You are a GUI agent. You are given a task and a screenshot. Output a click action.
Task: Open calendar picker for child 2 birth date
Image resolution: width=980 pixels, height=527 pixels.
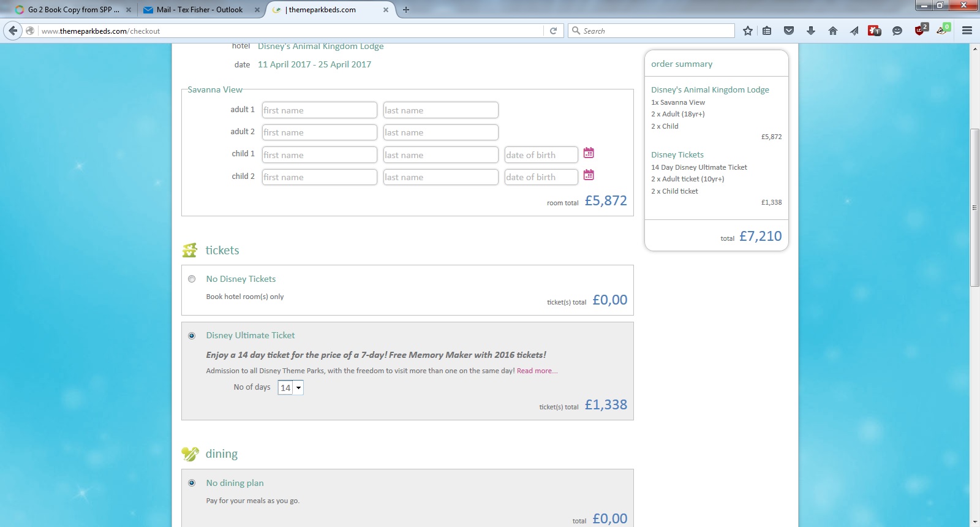(589, 175)
